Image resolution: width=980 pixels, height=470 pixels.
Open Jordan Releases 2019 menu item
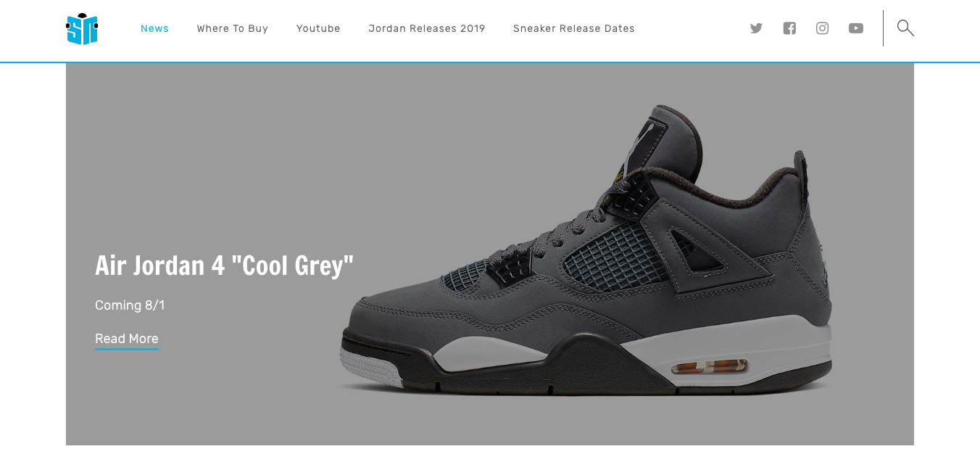pos(427,28)
